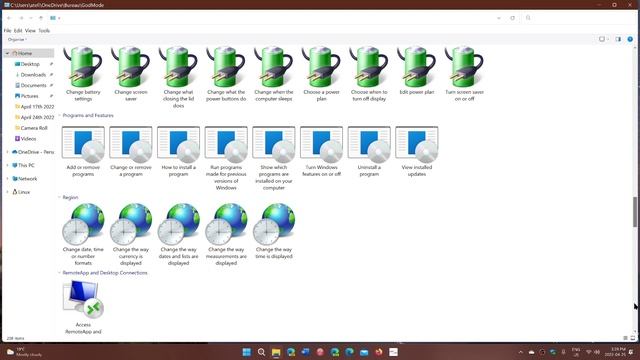Go up one folder level
The image size is (640, 360).
(41, 18)
